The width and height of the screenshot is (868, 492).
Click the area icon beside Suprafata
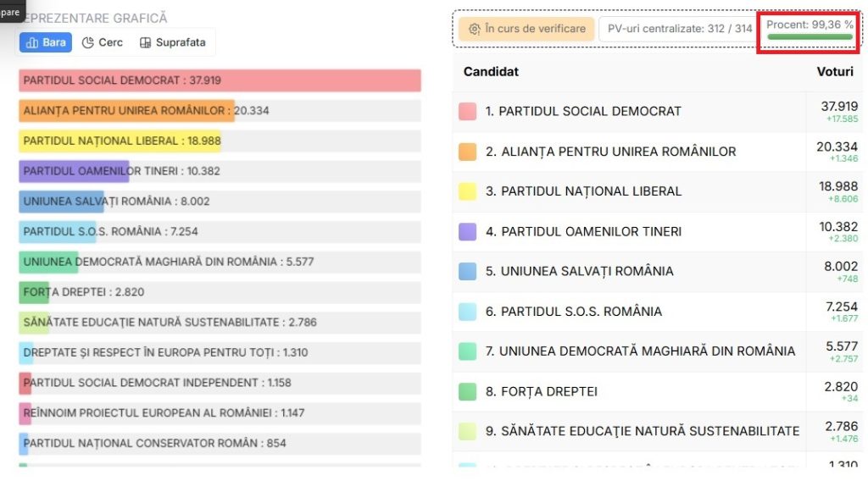click(146, 42)
